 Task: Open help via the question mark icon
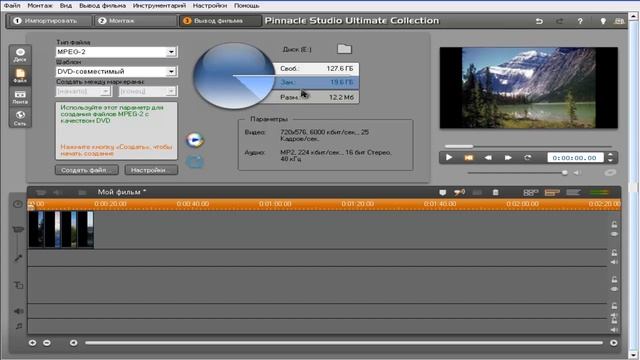point(580,21)
